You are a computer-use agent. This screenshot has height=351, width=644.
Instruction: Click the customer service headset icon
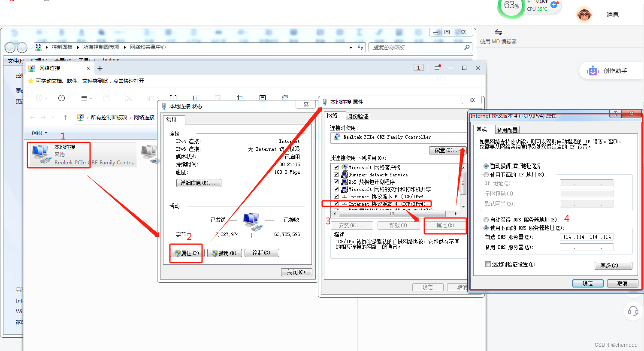coord(633,312)
